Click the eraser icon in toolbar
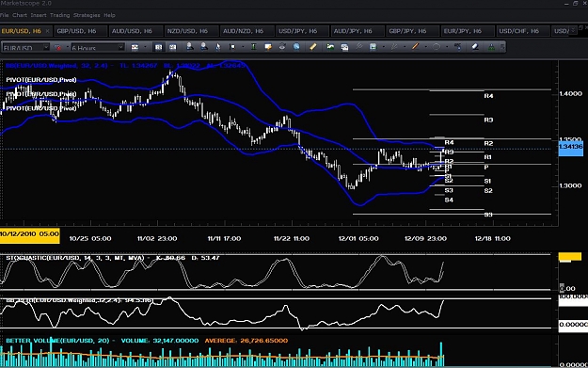This screenshot has height=368, width=588. [x=475, y=47]
